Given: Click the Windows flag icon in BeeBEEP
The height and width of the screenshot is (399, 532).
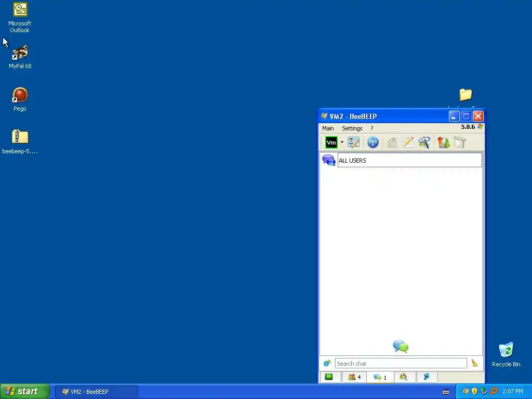Looking at the screenshot, I should 480,127.
